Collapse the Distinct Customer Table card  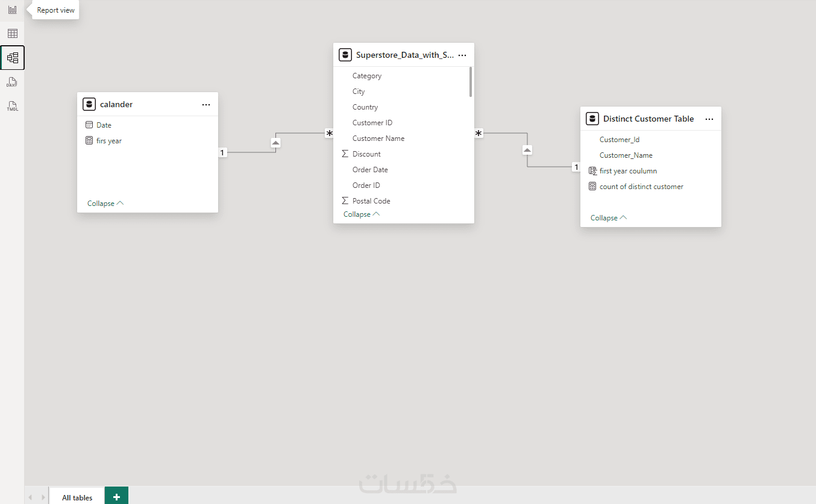click(608, 218)
